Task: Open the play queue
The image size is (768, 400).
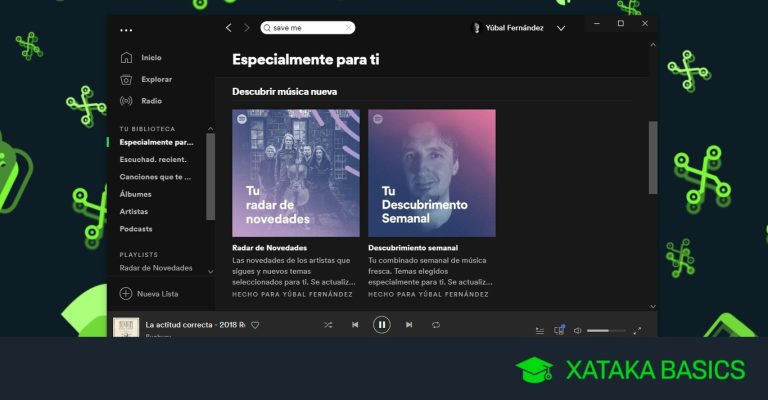Action: coord(540,330)
